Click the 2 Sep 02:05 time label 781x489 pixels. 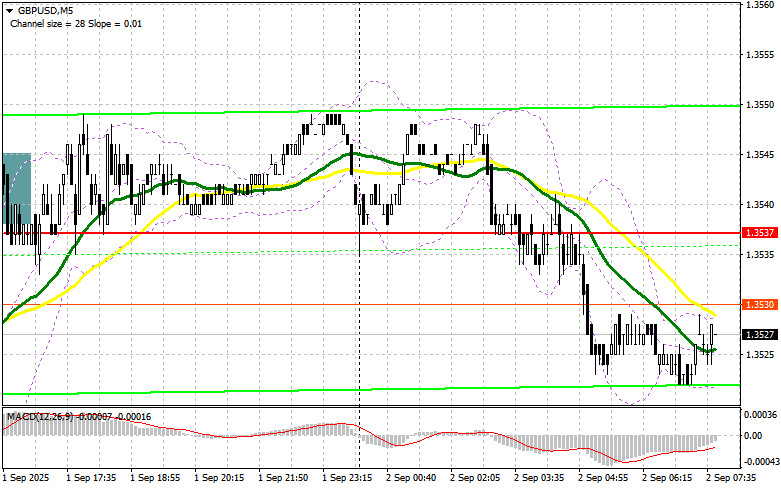point(475,478)
